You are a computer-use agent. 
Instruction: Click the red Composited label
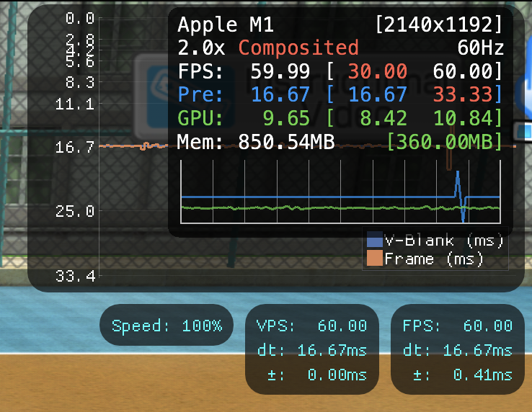click(298, 48)
